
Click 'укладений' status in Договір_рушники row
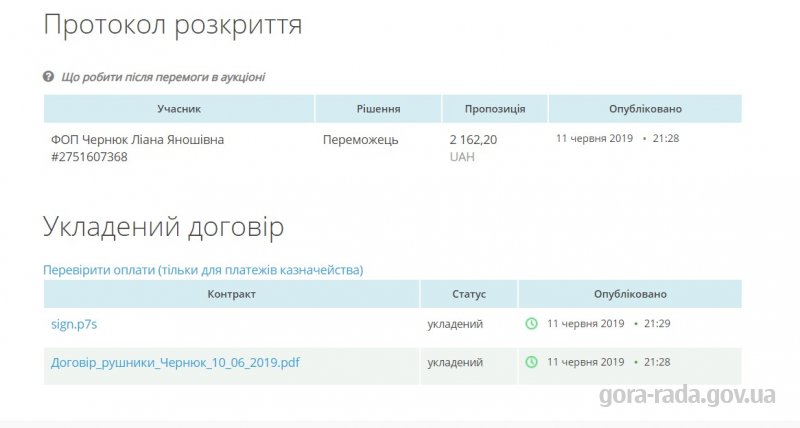[455, 363]
